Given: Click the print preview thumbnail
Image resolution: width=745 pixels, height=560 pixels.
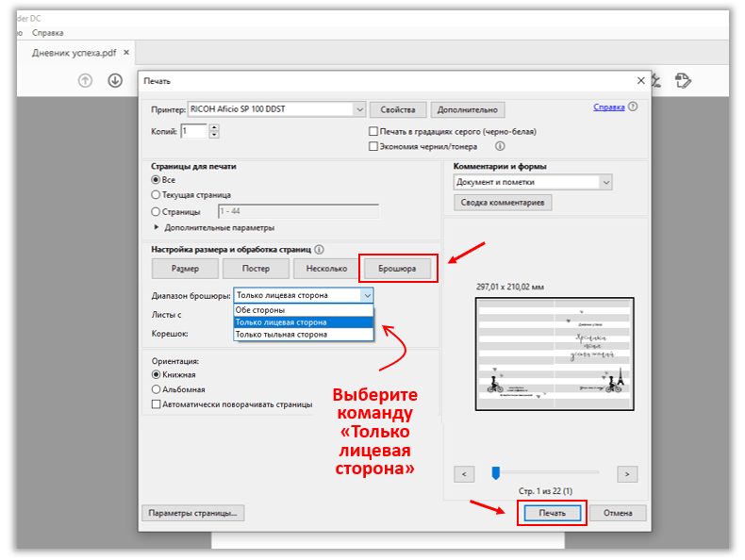Looking at the screenshot, I should 555,354.
